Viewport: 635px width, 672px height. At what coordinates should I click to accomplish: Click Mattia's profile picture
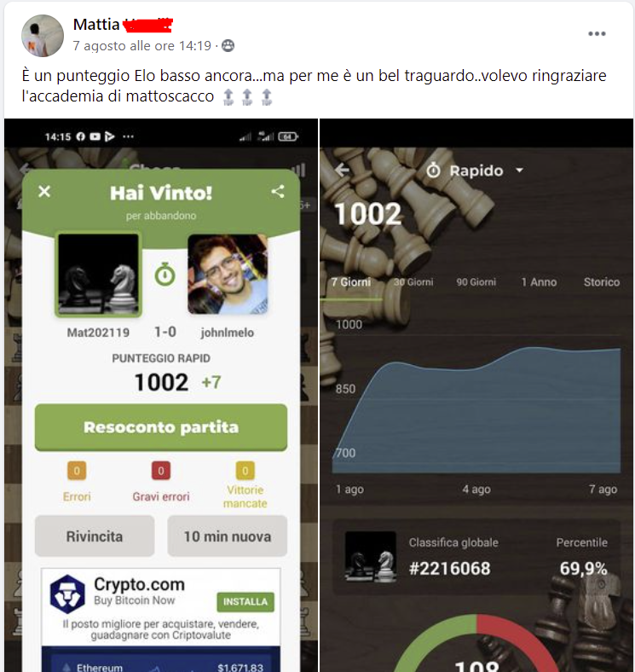click(x=43, y=36)
